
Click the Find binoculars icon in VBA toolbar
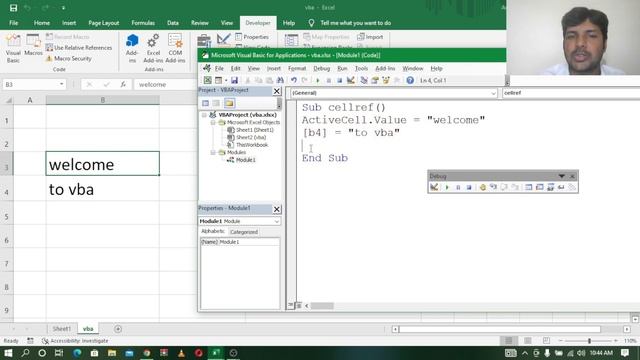280,80
